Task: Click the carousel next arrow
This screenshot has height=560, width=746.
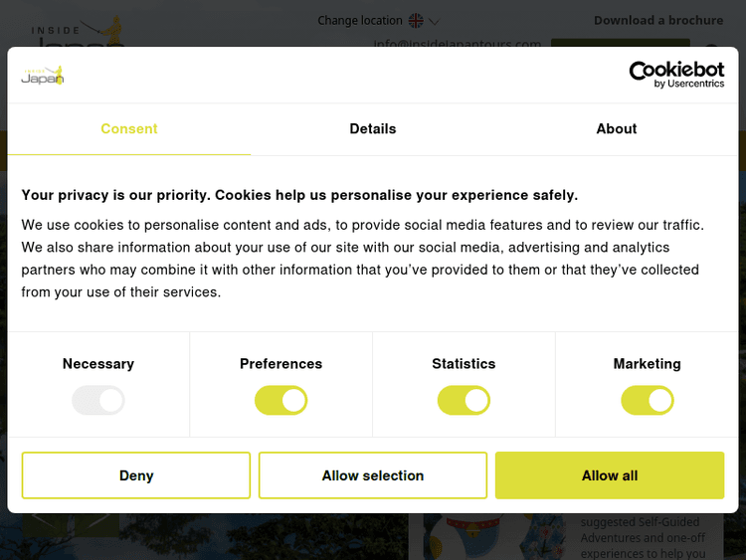Action: pyautogui.click(x=97, y=520)
